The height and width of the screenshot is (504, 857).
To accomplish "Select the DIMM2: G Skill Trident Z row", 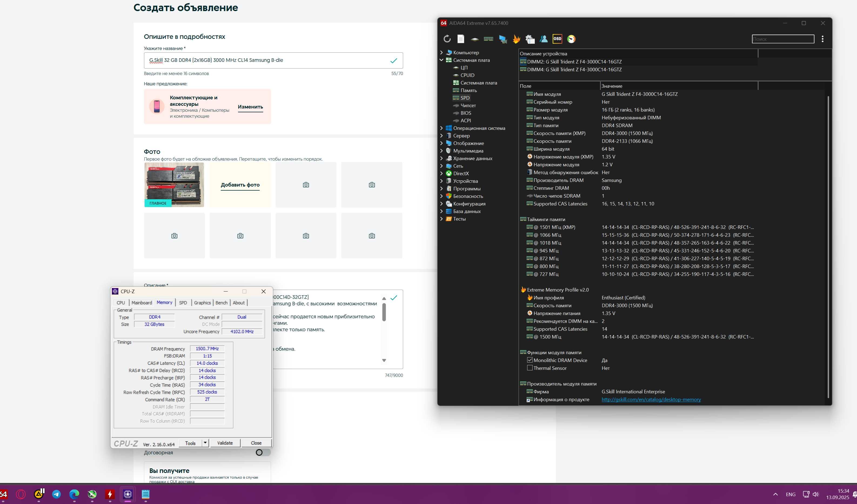I will 574,62.
